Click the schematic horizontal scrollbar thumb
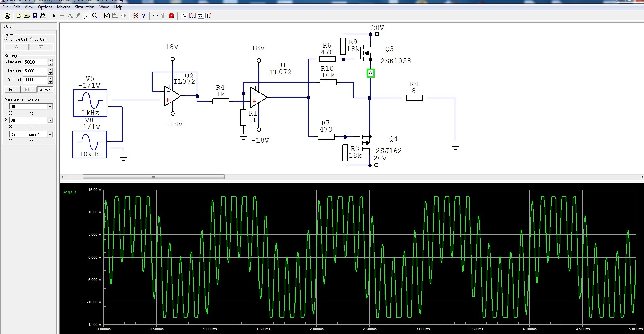 (154, 177)
